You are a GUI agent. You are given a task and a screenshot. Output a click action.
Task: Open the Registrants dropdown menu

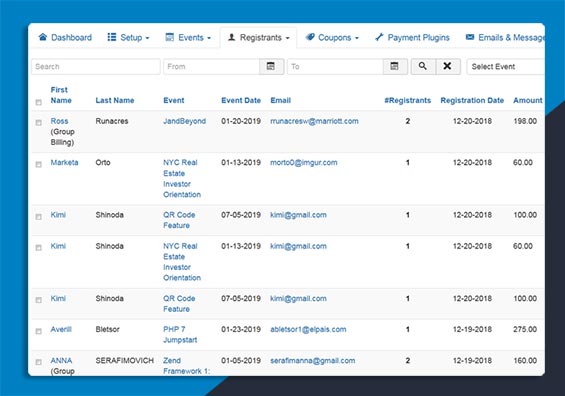(x=259, y=37)
